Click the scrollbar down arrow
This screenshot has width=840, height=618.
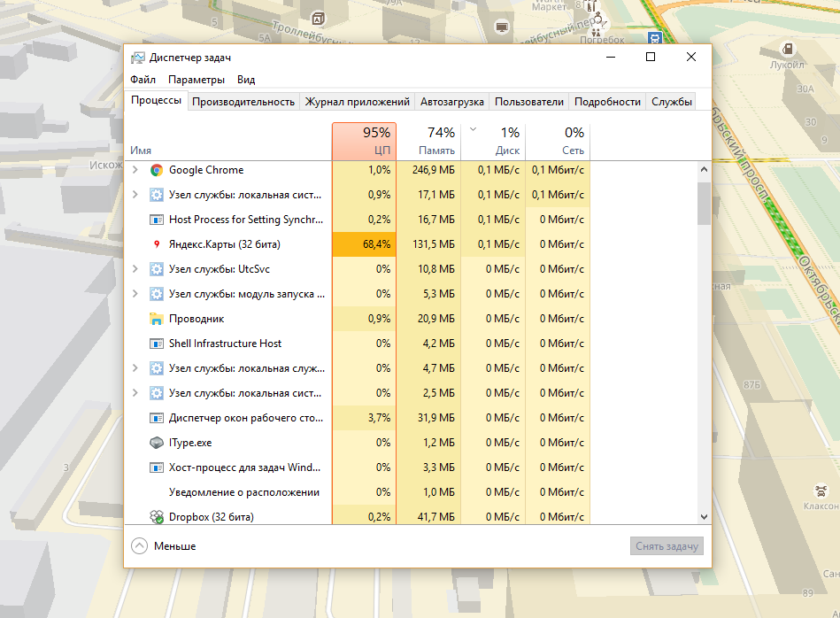click(x=704, y=516)
